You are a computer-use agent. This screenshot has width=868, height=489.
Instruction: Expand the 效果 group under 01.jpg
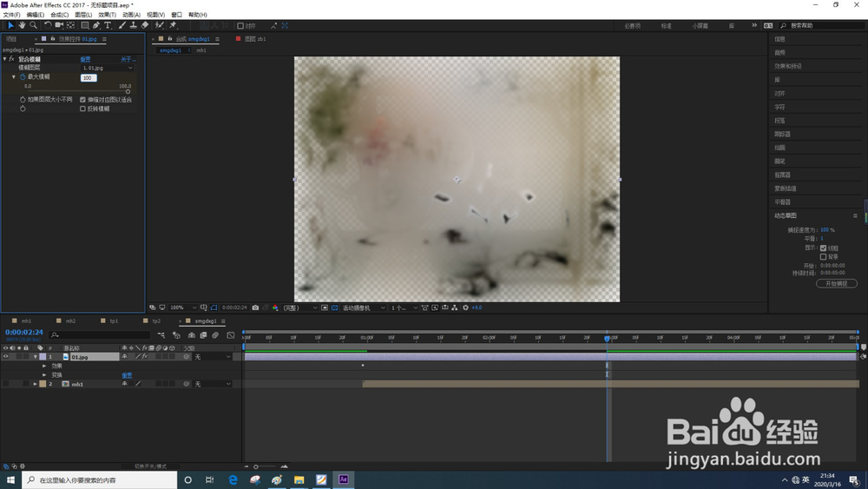44,366
